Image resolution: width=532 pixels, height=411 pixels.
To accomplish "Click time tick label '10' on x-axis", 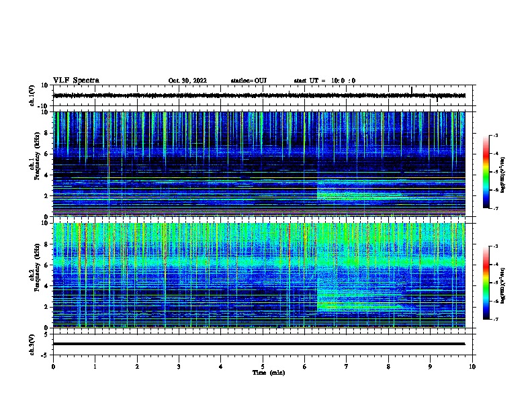I will (x=472, y=367).
